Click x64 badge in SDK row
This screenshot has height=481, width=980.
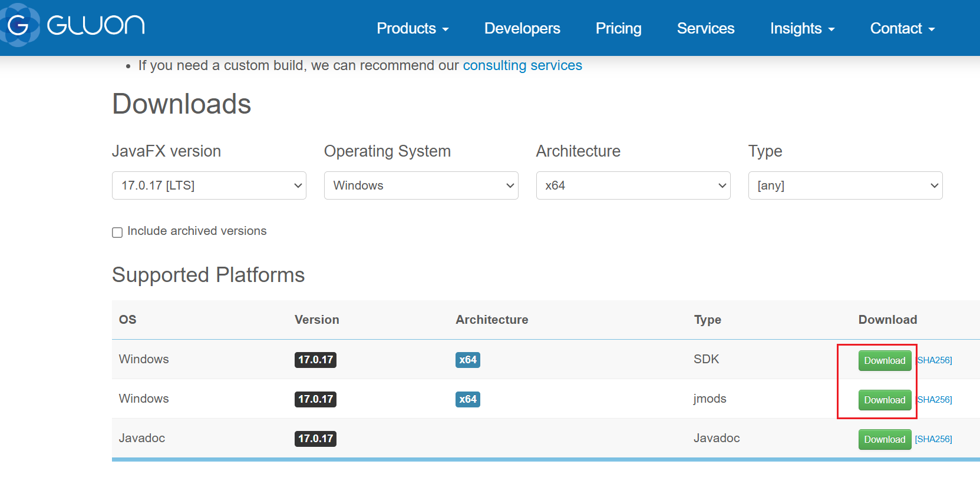tap(468, 360)
